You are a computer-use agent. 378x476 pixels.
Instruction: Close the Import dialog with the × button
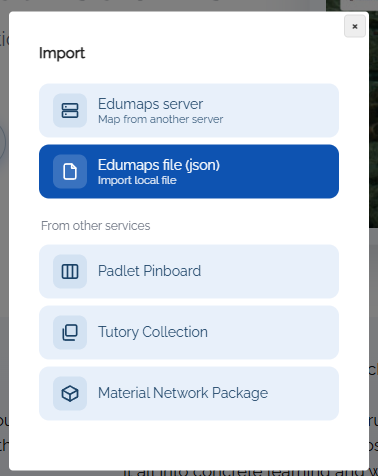355,26
